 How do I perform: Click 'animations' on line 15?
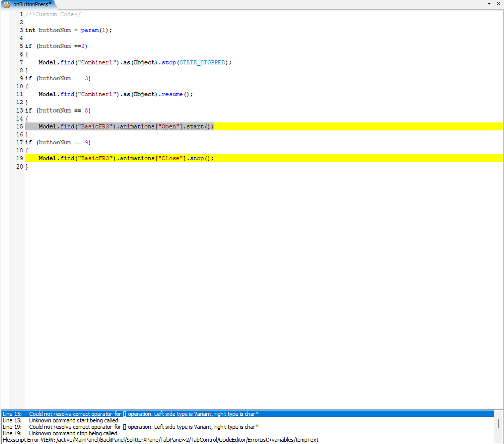point(137,126)
